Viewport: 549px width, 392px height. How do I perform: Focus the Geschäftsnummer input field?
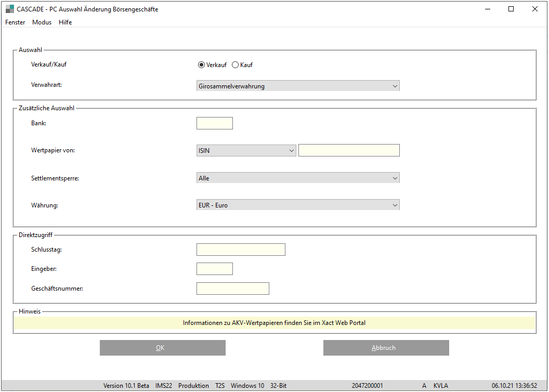pyautogui.click(x=232, y=289)
